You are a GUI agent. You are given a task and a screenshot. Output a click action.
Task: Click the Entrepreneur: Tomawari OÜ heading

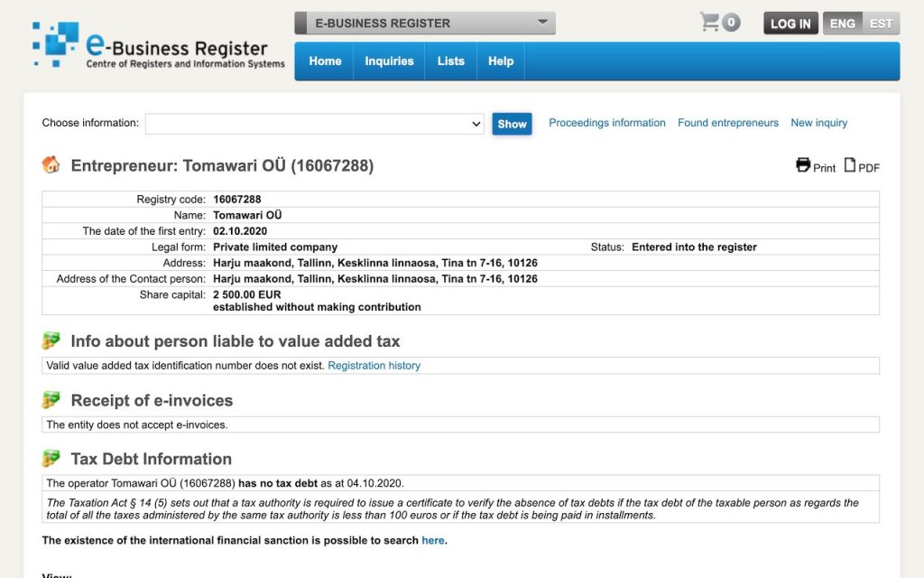click(222, 166)
